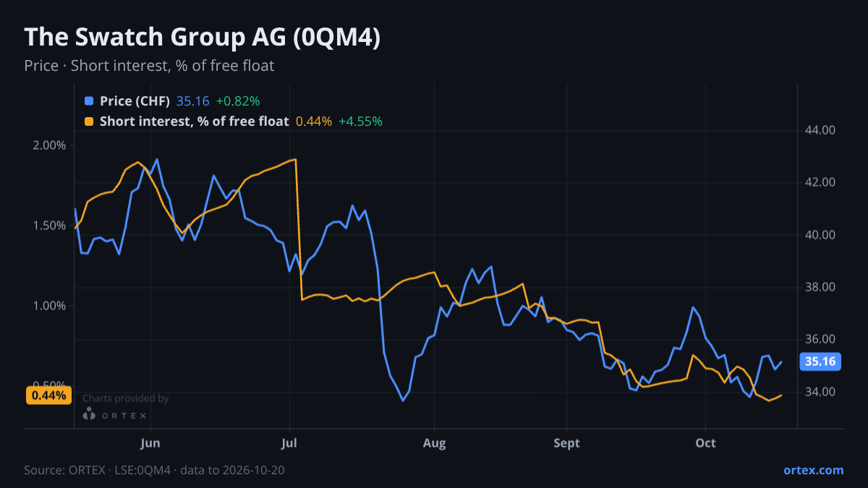Click the Aug x-axis label
The width and height of the screenshot is (868, 488).
tap(434, 443)
